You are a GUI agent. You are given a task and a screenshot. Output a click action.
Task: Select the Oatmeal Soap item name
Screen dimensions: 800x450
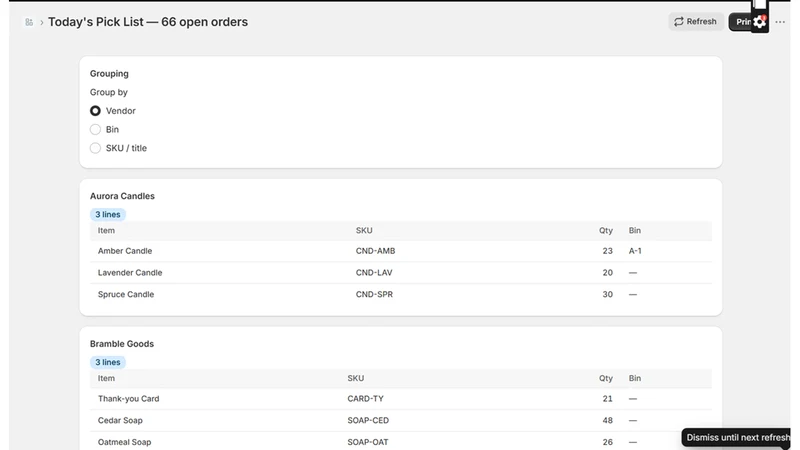tap(124, 442)
